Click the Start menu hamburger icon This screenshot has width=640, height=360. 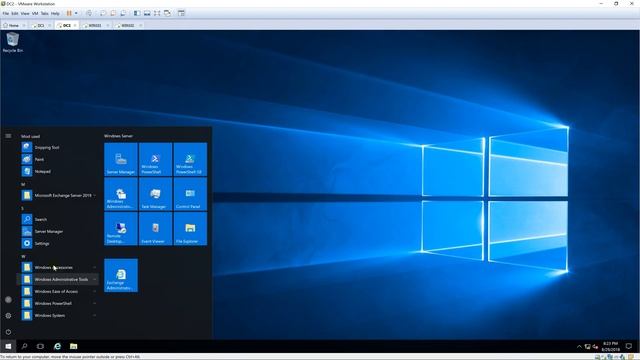point(8,136)
